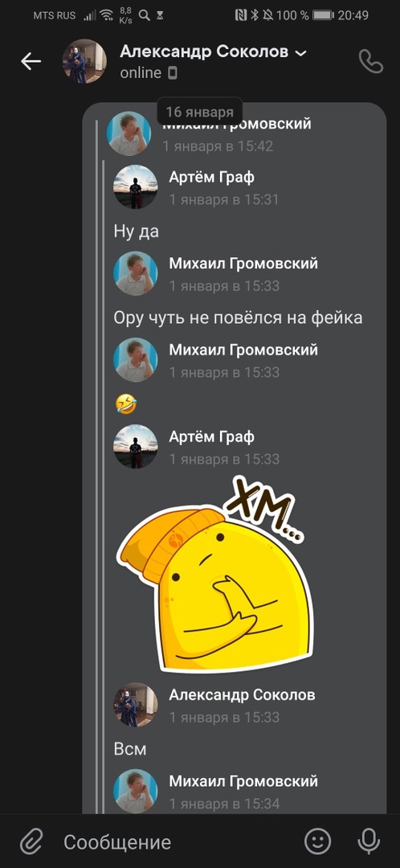Tap the laughing emoji message
Screen dimensions: 400x868
point(125,405)
